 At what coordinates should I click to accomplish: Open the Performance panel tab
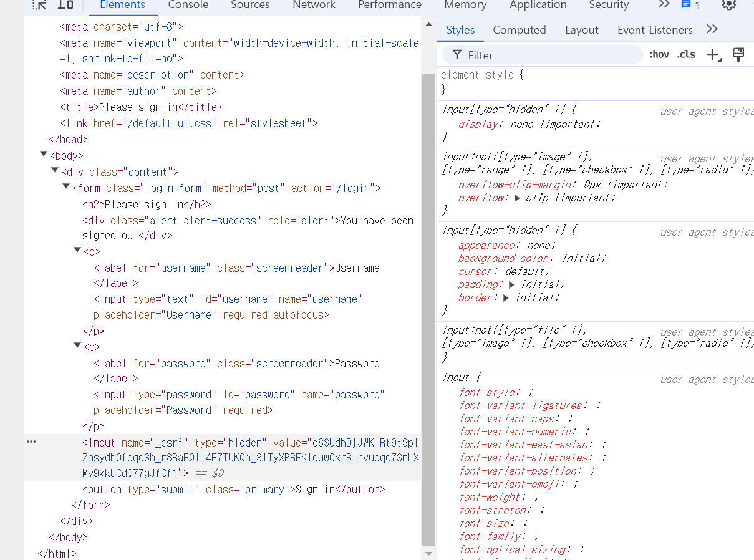390,5
